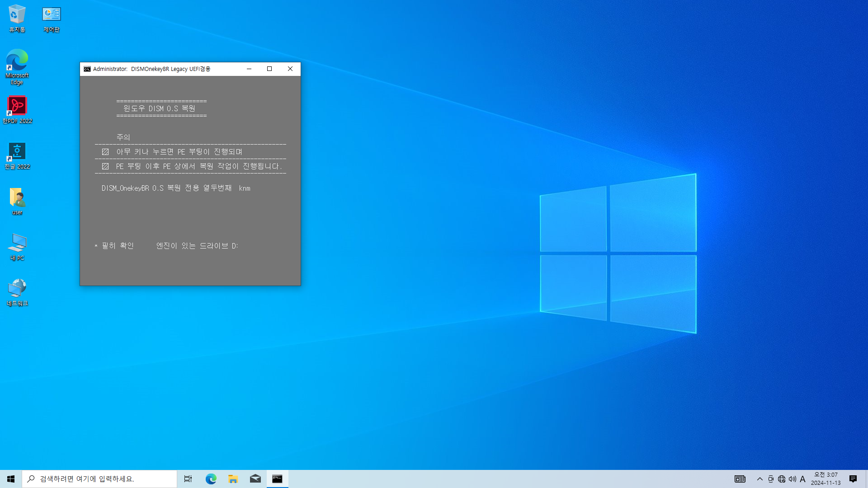Close the DISMOnekeyBR console window
868x488 pixels.
click(290, 69)
